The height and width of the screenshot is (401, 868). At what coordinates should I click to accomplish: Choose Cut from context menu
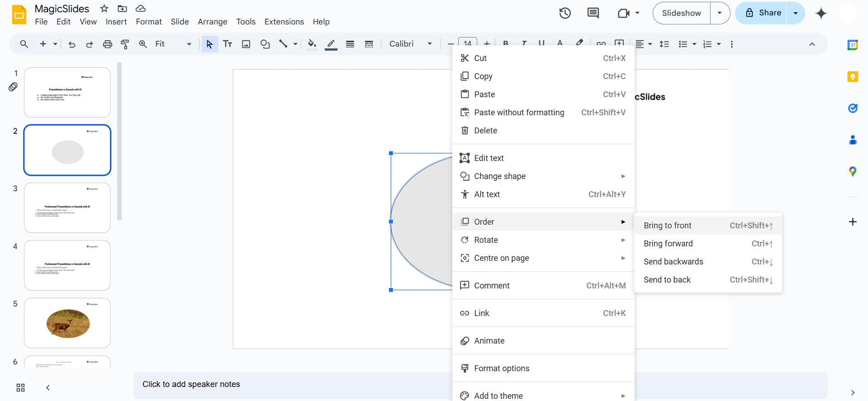coord(543,58)
